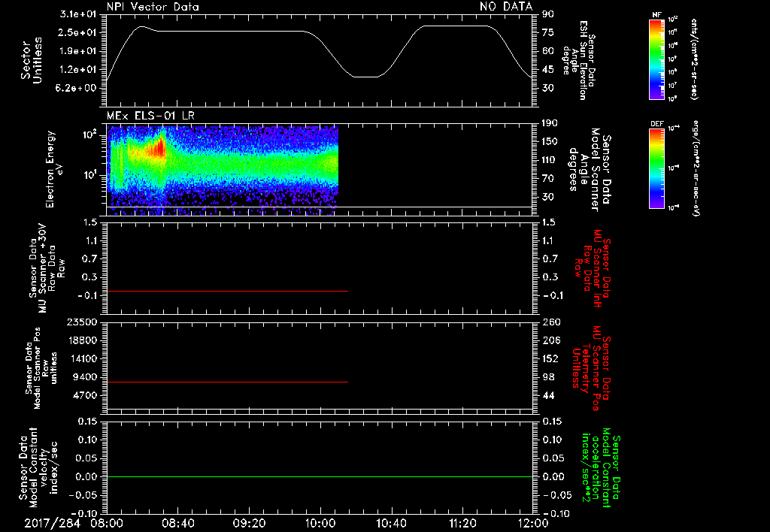
Task: Click the '3.1e+01' Sector tick value
Action: 78,14
